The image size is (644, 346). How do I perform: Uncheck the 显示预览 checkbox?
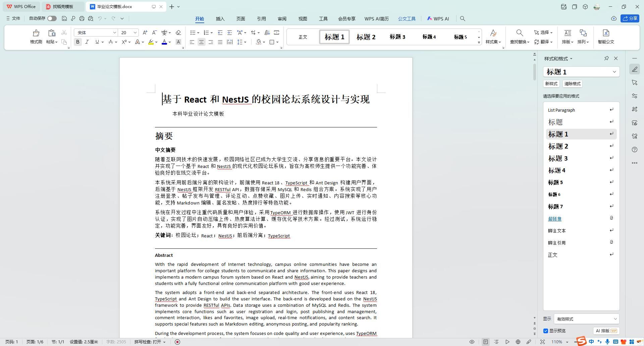tap(546, 331)
